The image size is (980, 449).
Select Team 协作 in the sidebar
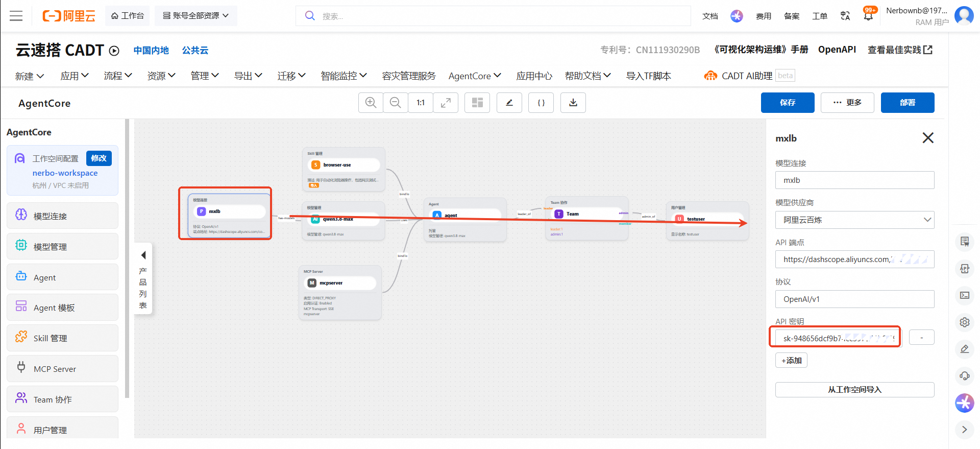[x=62, y=399]
